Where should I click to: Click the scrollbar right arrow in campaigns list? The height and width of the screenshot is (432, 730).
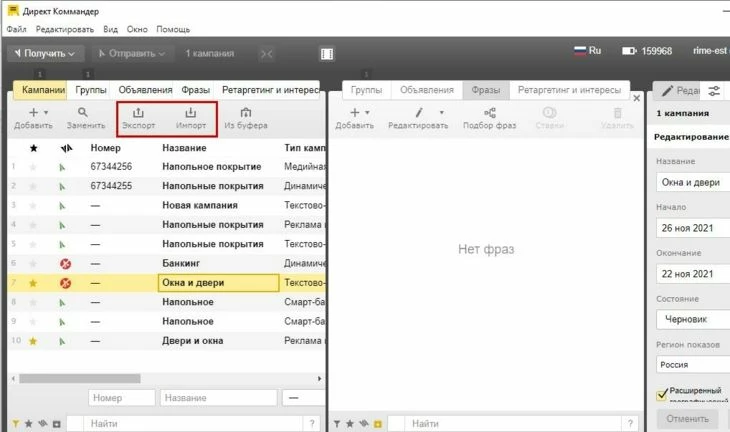pos(319,378)
